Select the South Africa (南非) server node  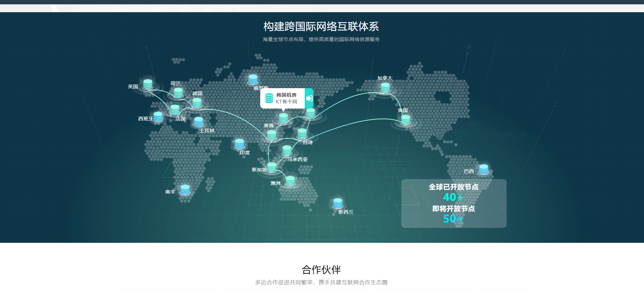pyautogui.click(x=185, y=189)
